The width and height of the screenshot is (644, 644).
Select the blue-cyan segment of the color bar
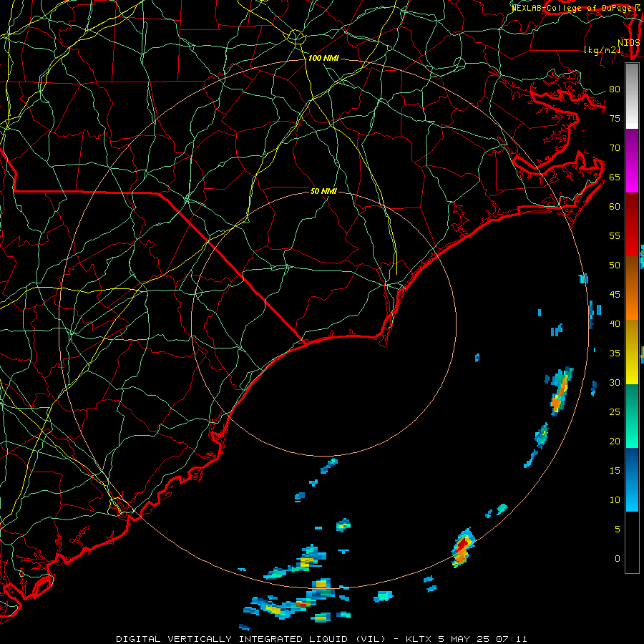(x=632, y=479)
